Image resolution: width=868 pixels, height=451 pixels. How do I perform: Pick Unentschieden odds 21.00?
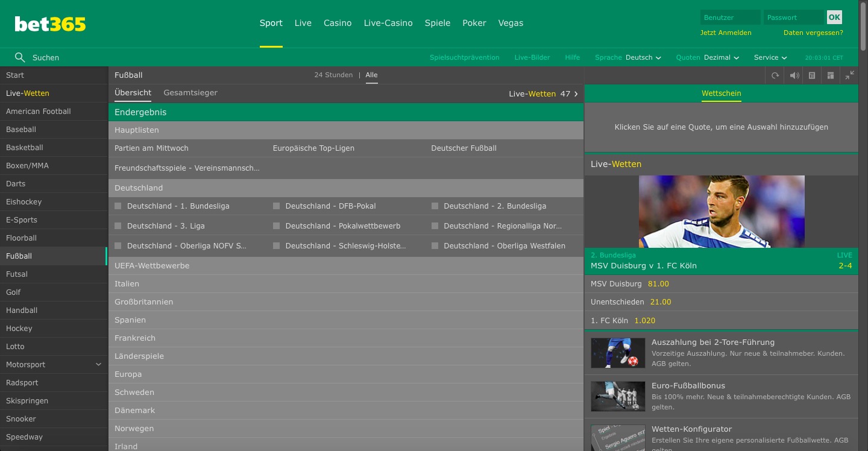[661, 302]
